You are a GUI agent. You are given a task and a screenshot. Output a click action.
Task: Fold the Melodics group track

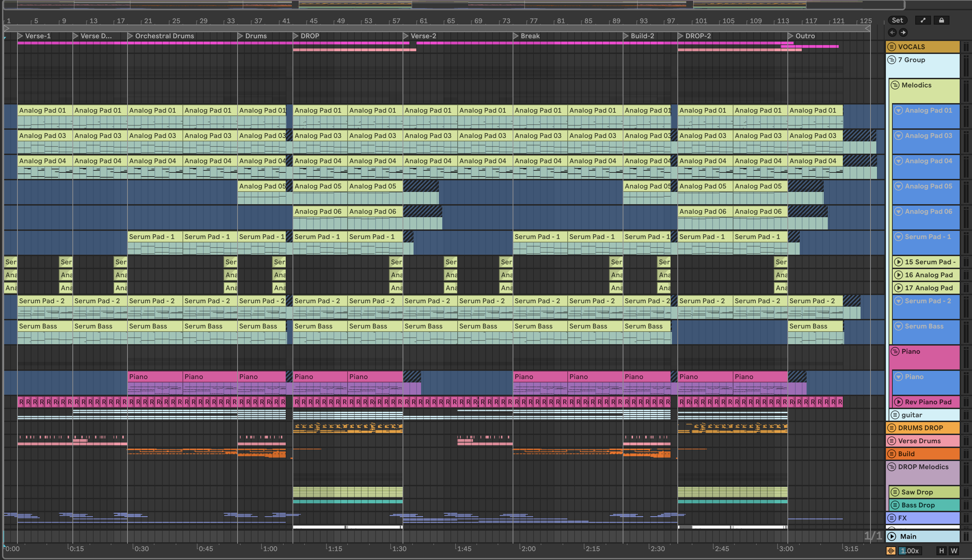(895, 85)
